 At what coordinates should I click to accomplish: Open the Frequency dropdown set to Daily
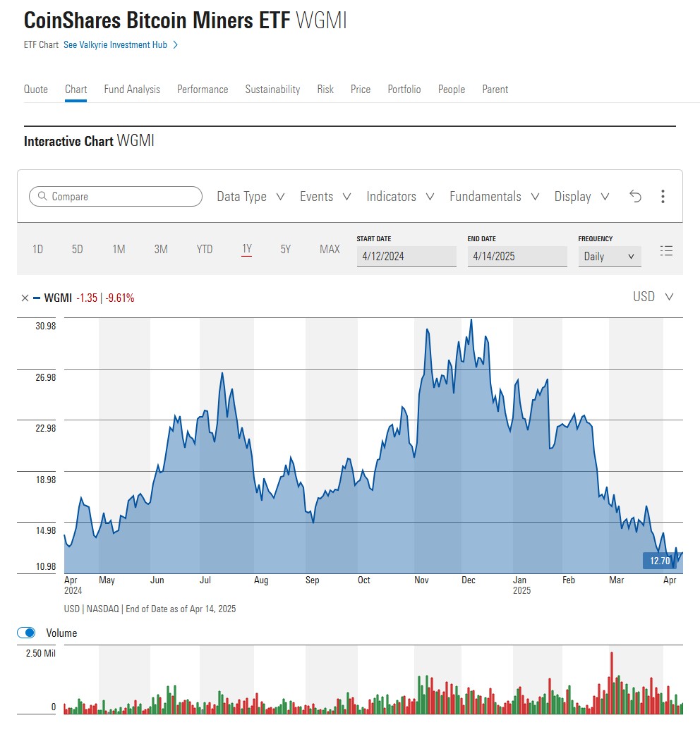click(609, 257)
